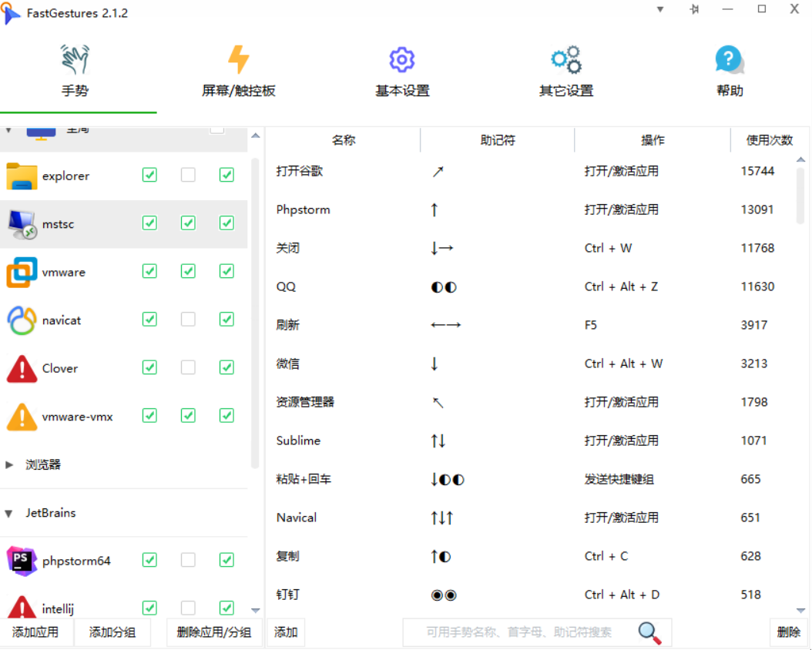Toggle Clover's first checkbox
This screenshot has height=650, width=812.
point(149,367)
